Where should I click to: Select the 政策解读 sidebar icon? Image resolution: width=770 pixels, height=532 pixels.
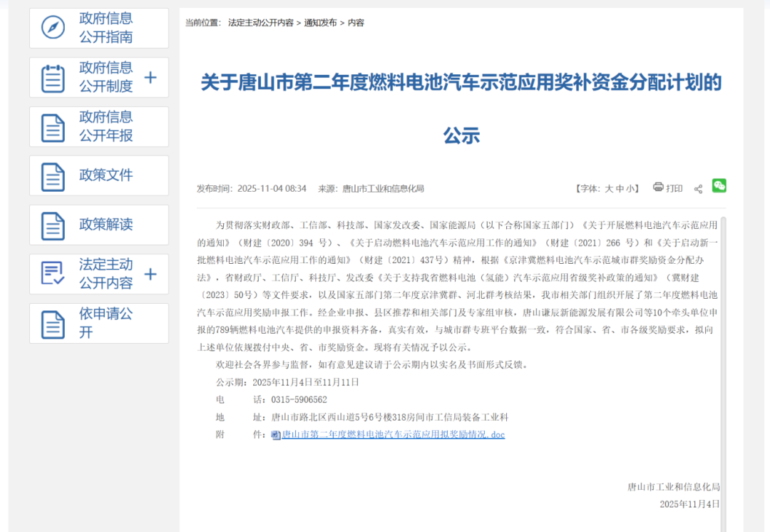(52, 225)
